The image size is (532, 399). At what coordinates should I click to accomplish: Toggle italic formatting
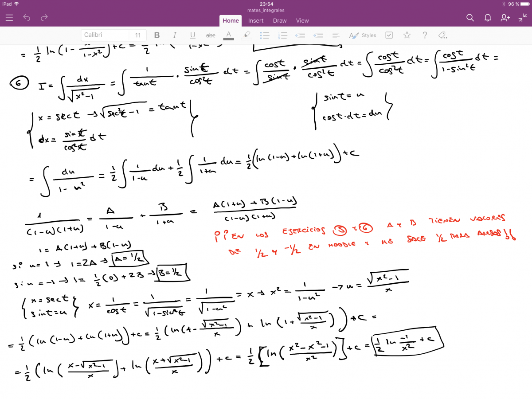[175, 35]
